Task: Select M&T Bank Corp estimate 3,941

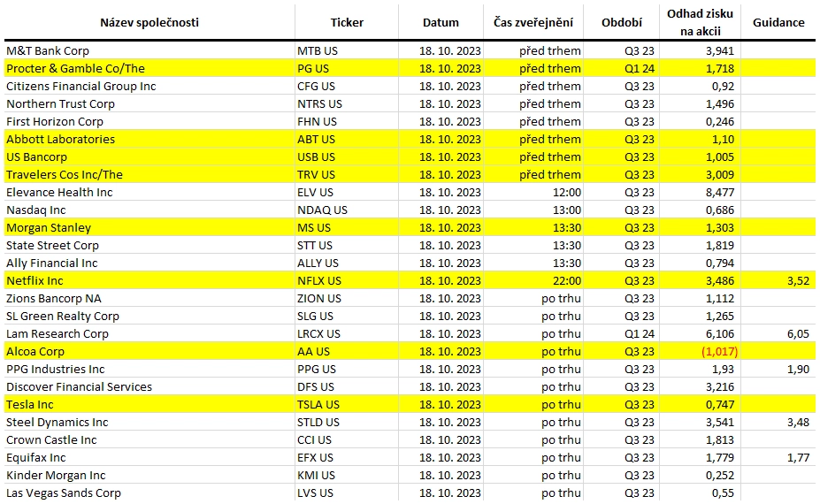Action: (x=719, y=51)
